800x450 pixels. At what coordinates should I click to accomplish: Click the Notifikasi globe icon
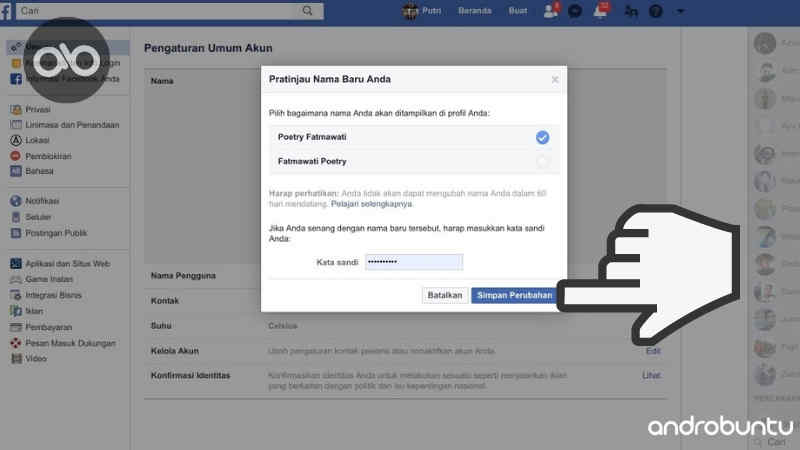(16, 201)
